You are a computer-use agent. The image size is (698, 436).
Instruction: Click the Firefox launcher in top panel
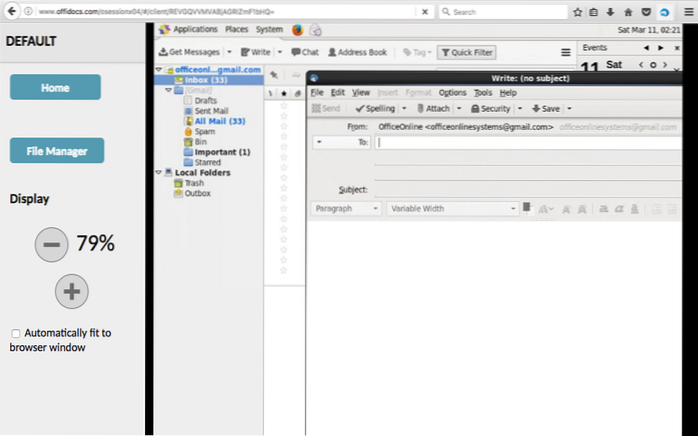(x=298, y=30)
